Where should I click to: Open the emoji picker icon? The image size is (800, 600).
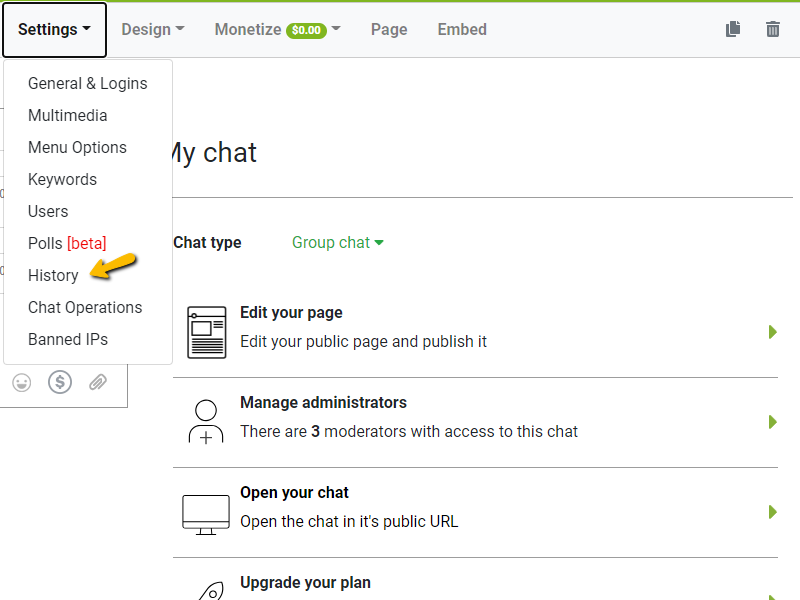(21, 382)
